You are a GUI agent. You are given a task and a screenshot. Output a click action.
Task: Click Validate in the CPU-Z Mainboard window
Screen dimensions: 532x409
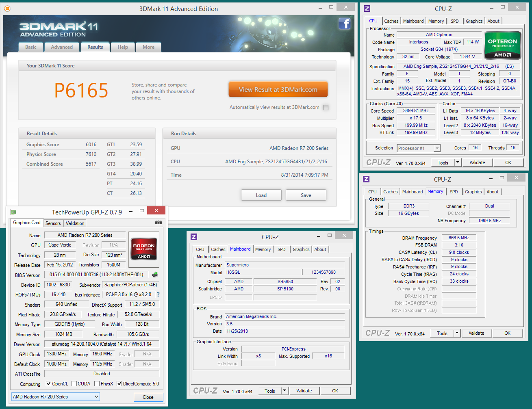pos(304,391)
